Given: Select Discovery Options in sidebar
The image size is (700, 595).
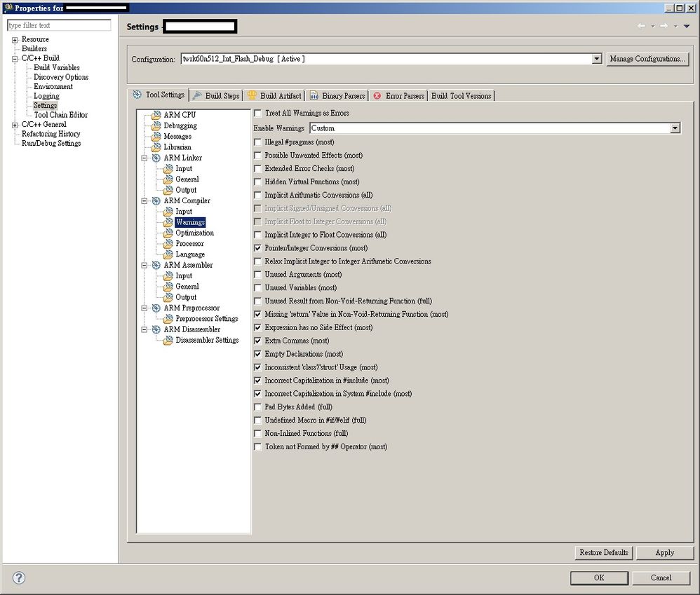Looking at the screenshot, I should click(61, 77).
